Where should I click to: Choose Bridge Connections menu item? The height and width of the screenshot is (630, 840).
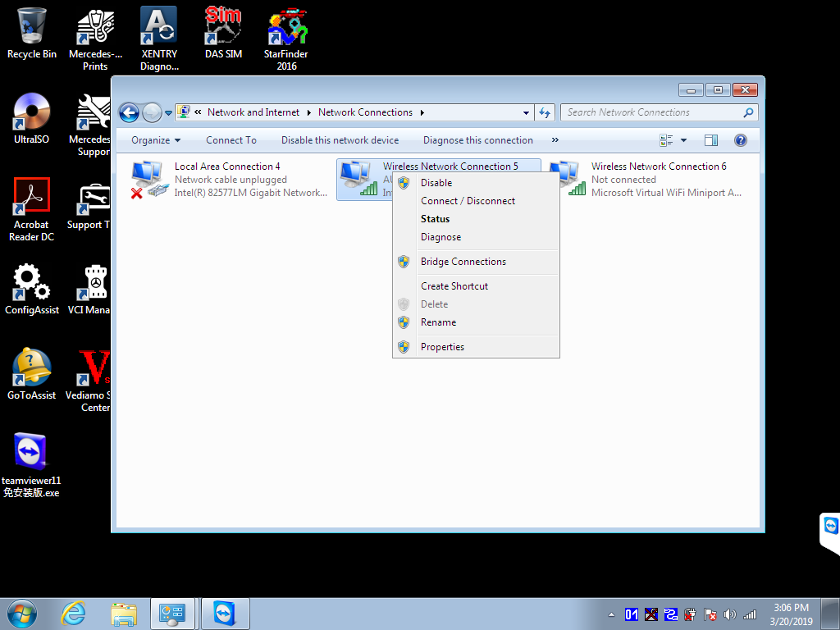[x=477, y=262]
